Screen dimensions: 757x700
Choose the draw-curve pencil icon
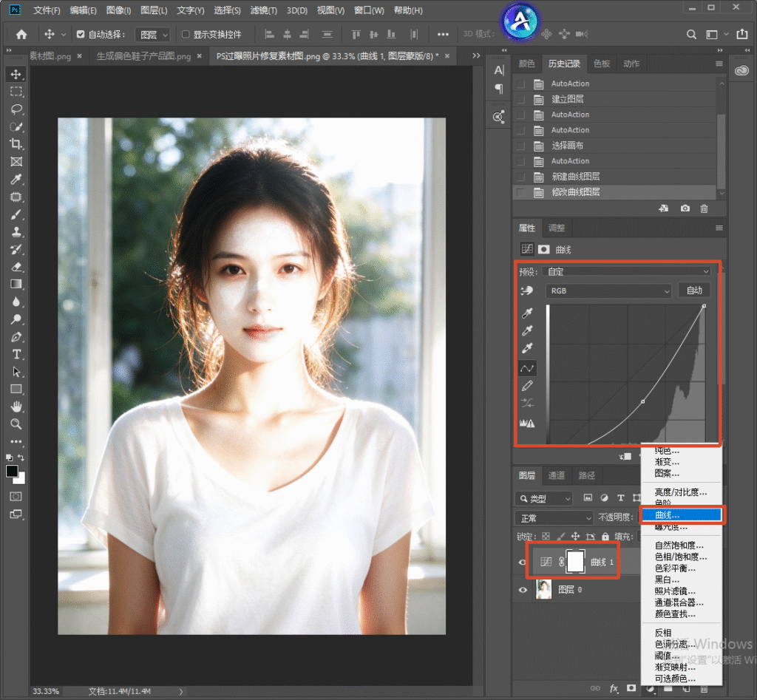[x=526, y=386]
